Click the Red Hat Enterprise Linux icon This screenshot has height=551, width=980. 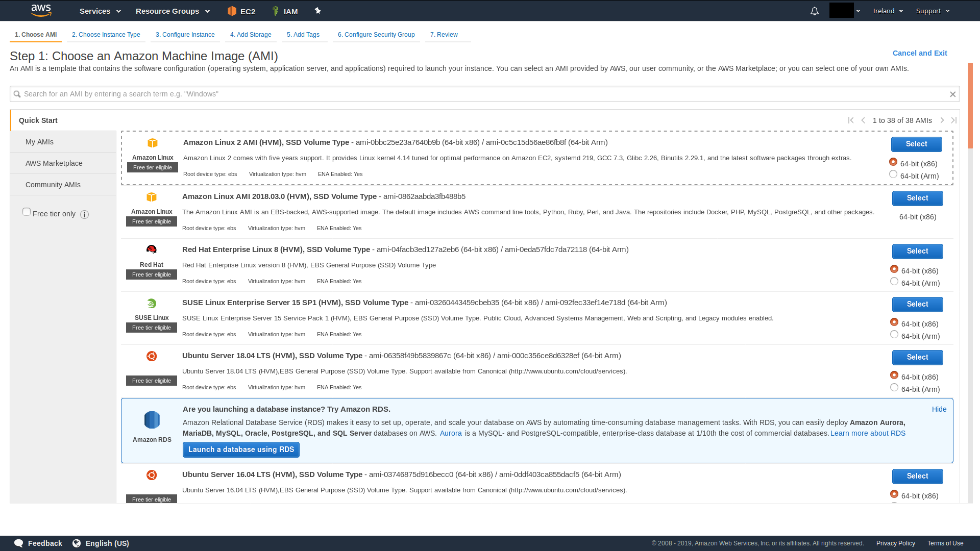coord(152,249)
